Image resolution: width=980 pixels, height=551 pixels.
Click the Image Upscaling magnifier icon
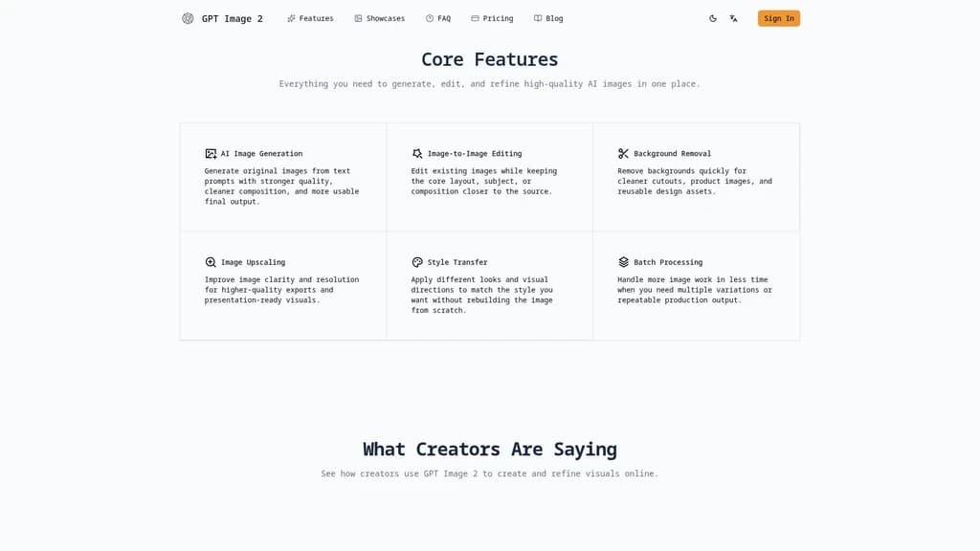coord(211,262)
